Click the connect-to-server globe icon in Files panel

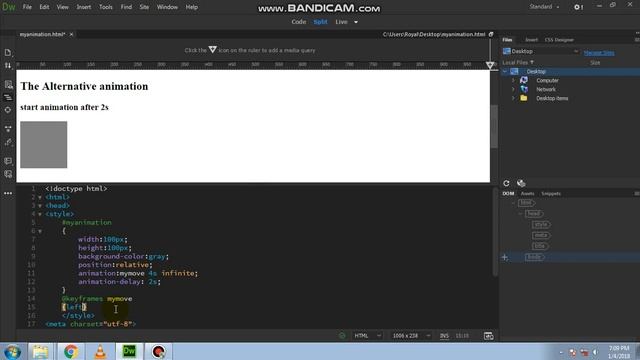pyautogui.click(x=521, y=183)
